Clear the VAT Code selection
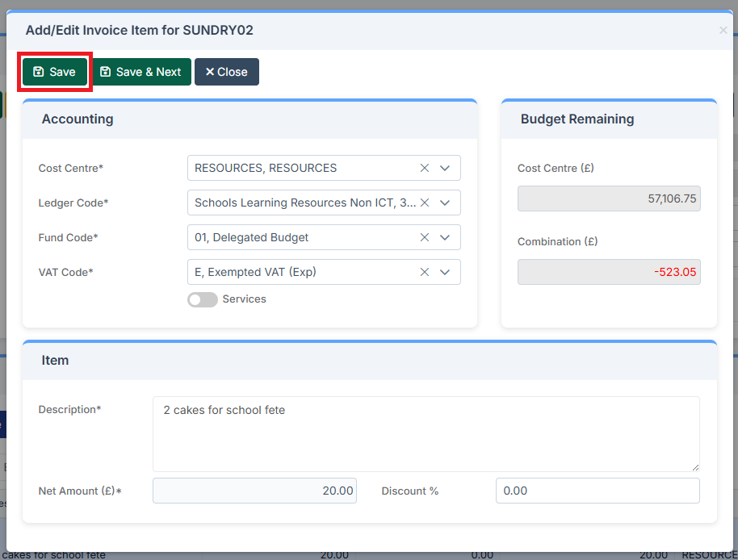 pyautogui.click(x=425, y=272)
